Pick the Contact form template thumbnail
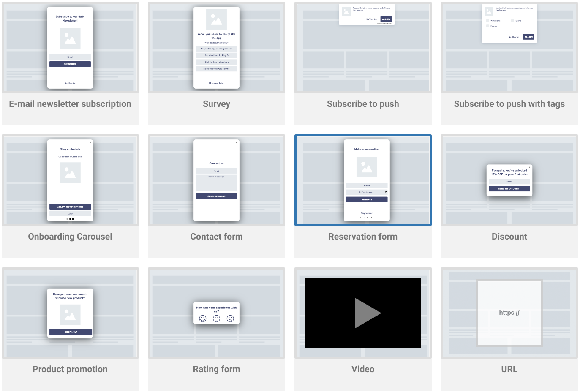This screenshot has width=580, height=392. coord(216,180)
